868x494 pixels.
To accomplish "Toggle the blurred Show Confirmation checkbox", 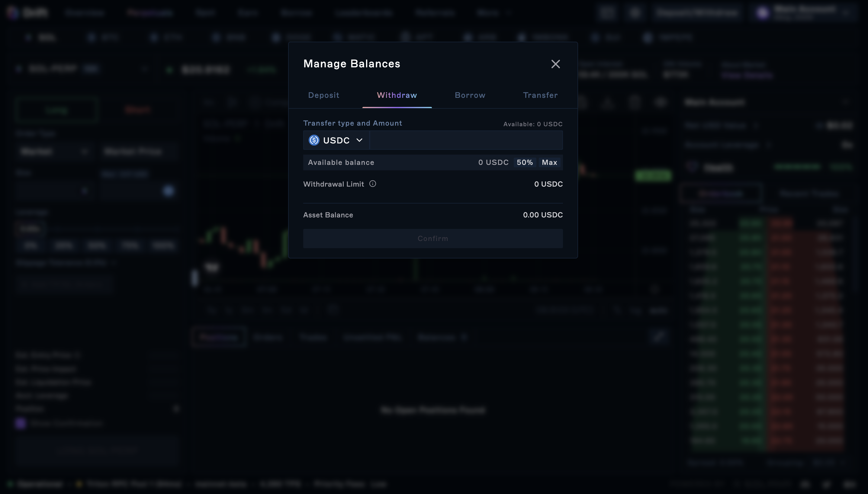I will [20, 423].
